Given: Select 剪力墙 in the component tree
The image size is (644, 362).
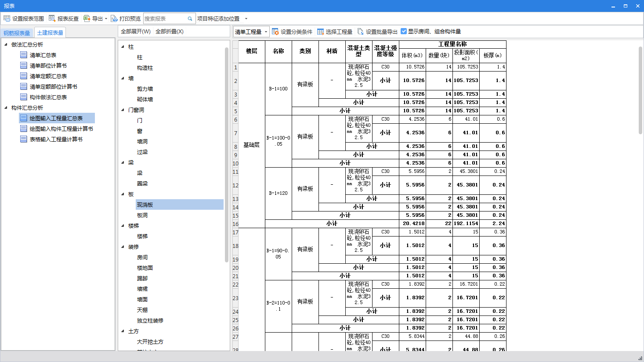Looking at the screenshot, I should click(145, 89).
